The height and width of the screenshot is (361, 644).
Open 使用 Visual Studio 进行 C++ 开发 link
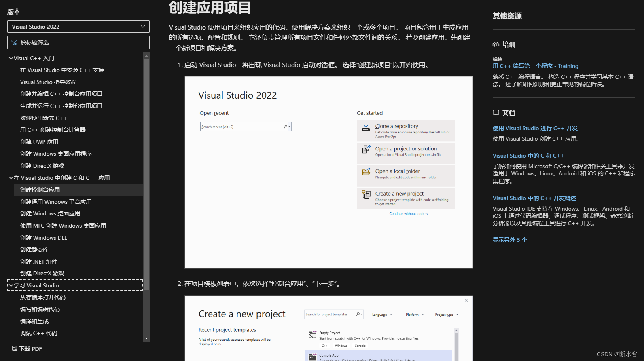pos(535,128)
